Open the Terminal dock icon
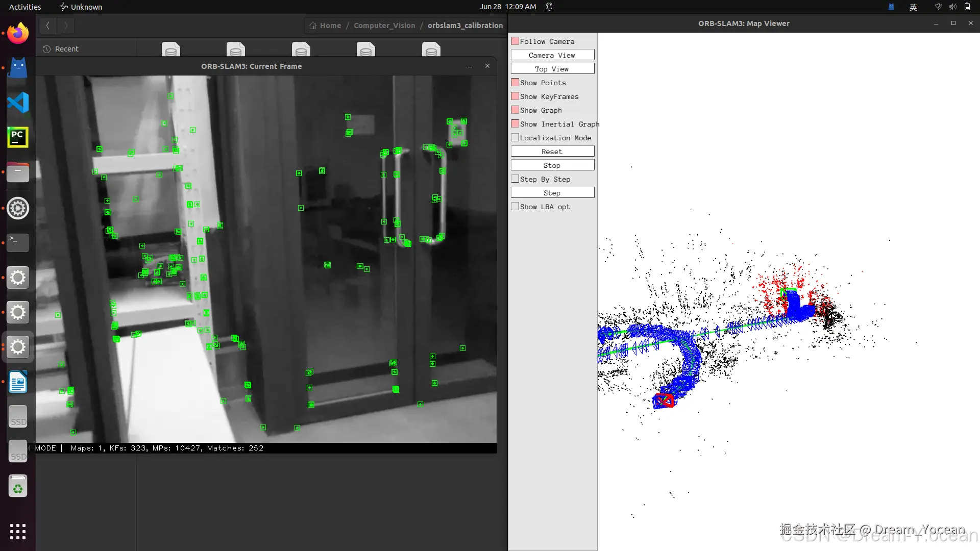This screenshot has height=551, width=980. [18, 242]
